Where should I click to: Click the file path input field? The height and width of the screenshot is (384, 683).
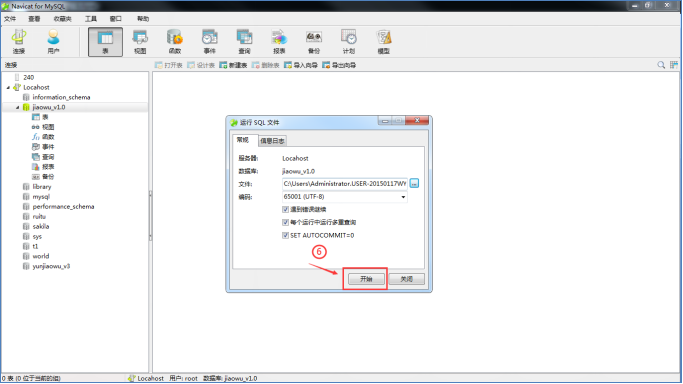[x=345, y=184]
